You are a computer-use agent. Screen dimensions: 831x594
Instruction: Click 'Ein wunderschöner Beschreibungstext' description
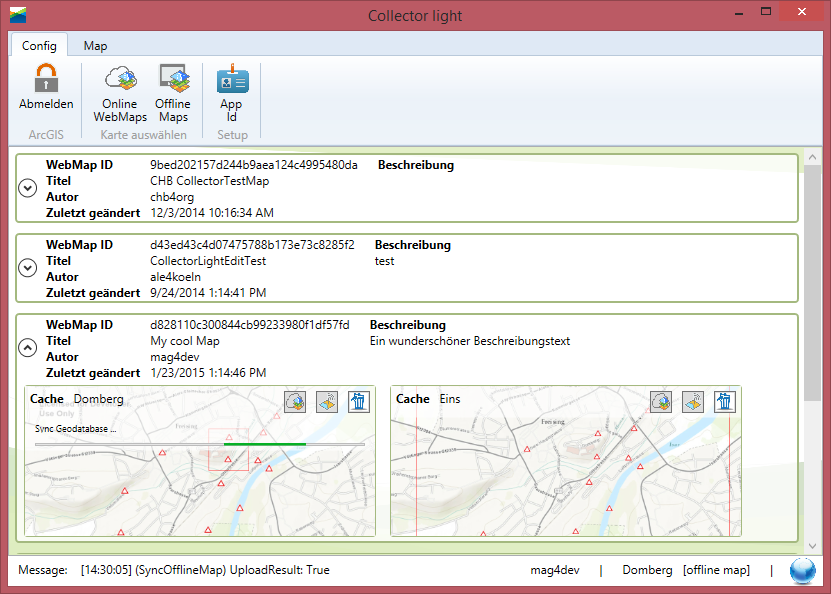470,341
